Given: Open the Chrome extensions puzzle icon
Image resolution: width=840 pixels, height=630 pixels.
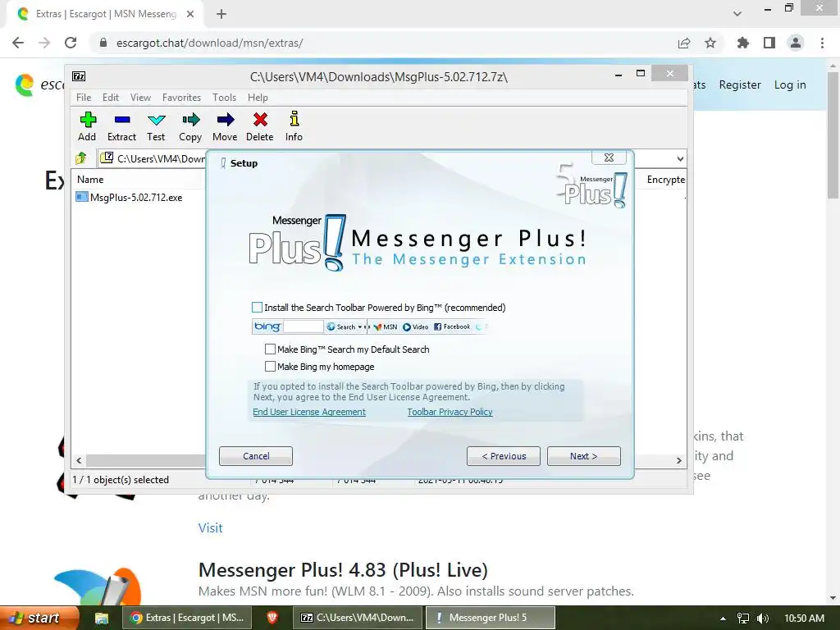Looking at the screenshot, I should pyautogui.click(x=743, y=43).
